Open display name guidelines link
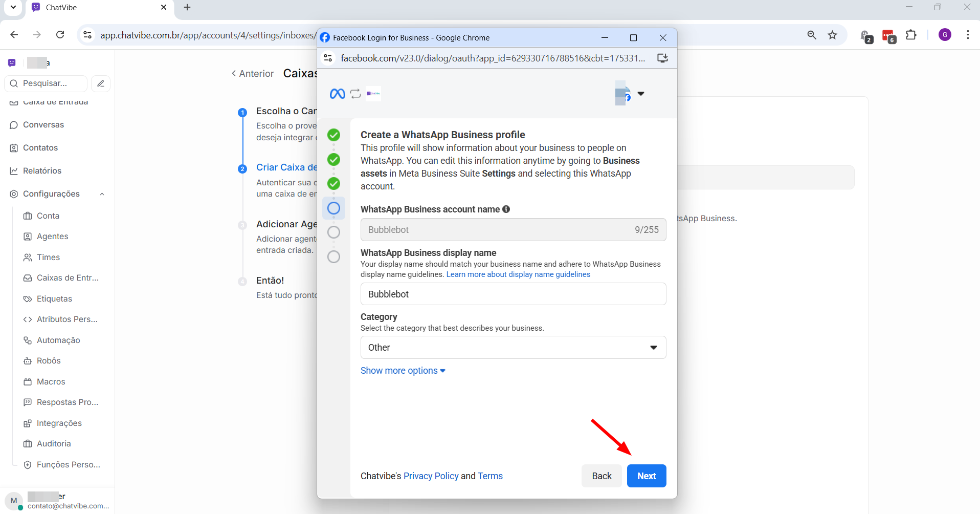The height and width of the screenshot is (514, 980). (518, 274)
